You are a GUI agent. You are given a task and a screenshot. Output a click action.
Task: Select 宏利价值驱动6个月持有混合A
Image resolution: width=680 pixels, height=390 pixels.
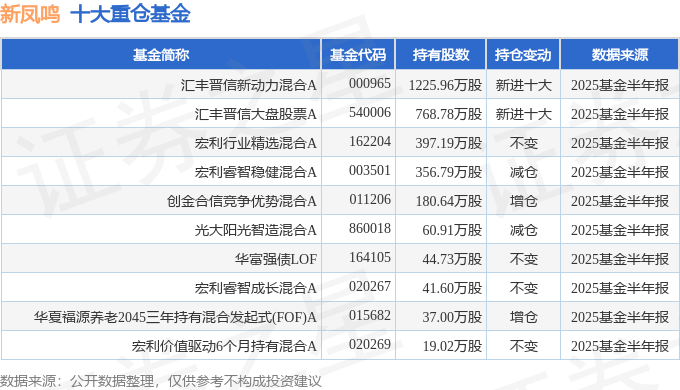pos(224,346)
